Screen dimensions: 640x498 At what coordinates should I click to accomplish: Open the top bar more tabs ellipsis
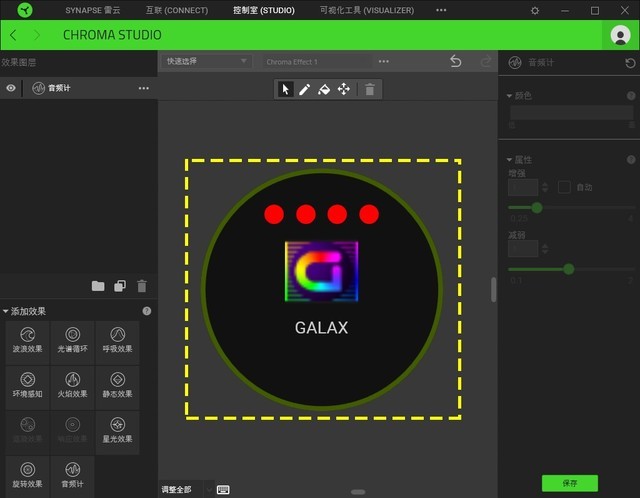(441, 10)
